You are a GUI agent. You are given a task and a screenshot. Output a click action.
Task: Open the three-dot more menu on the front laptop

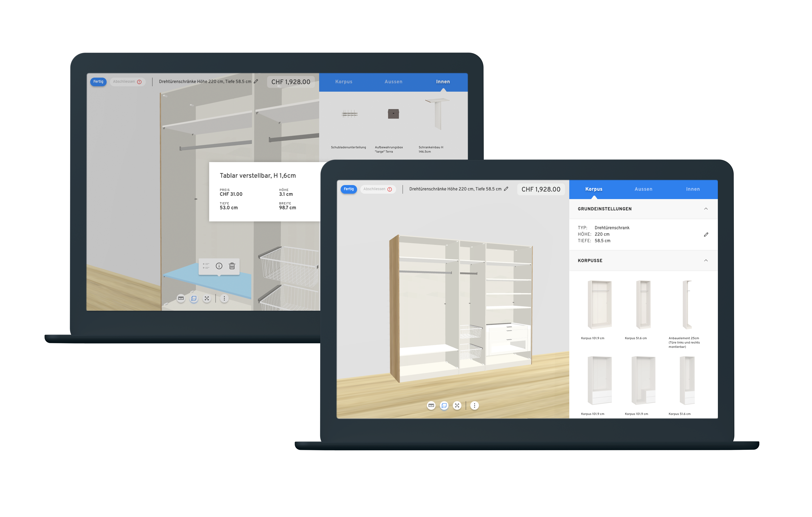[x=475, y=406]
